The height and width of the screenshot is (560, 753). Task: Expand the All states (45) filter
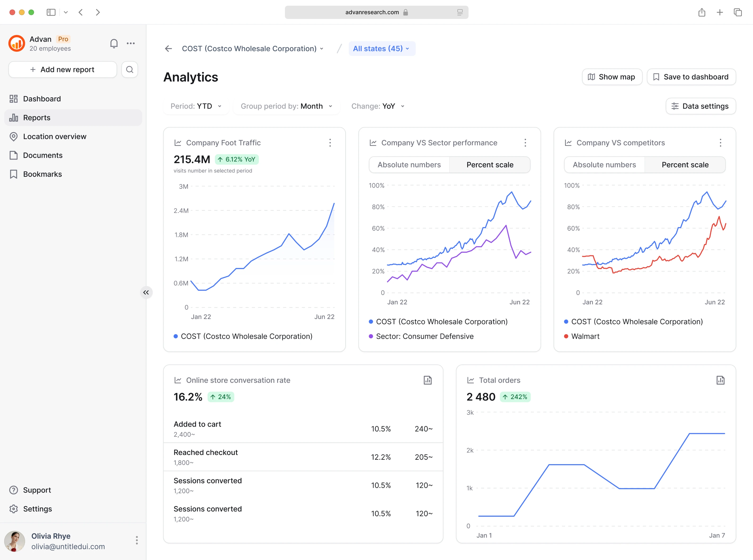point(381,49)
